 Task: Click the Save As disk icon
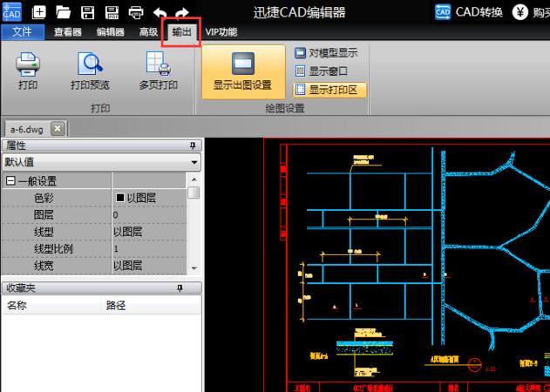112,12
